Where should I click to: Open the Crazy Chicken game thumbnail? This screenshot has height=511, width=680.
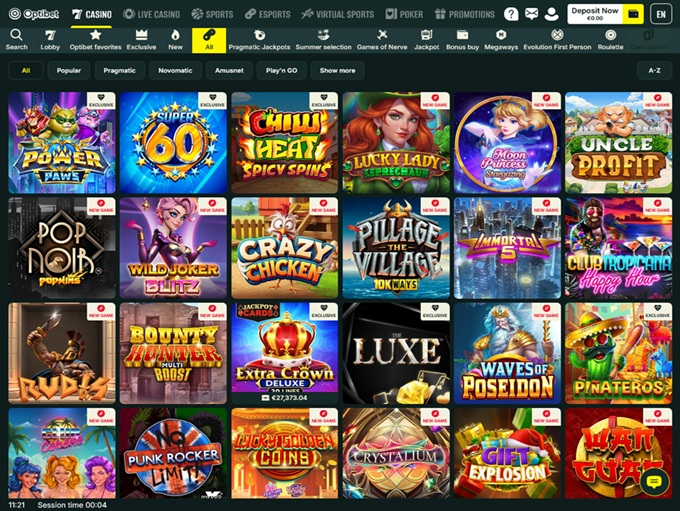(285, 248)
